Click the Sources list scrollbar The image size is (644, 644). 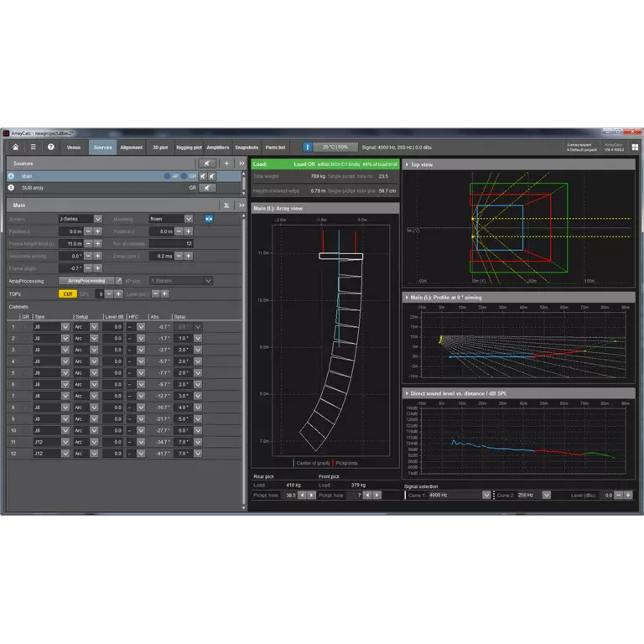pyautogui.click(x=244, y=183)
